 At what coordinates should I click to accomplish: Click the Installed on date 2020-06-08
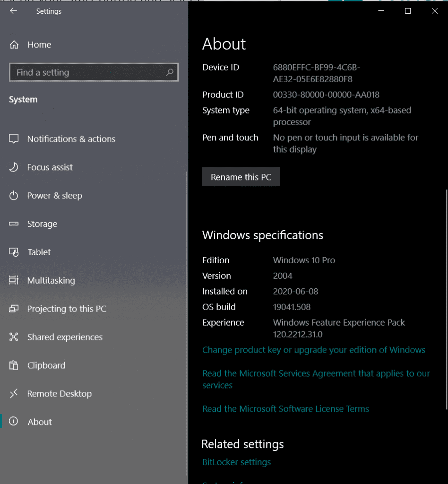295,291
